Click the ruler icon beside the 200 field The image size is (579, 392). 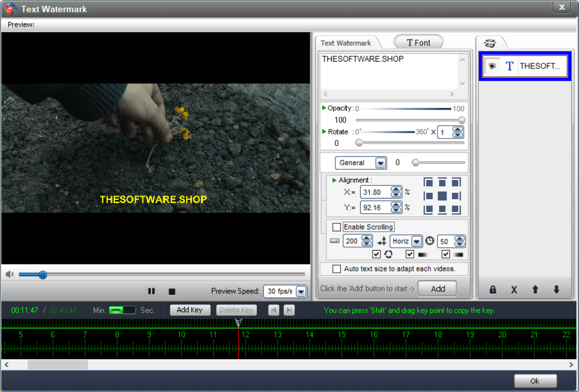tap(335, 241)
